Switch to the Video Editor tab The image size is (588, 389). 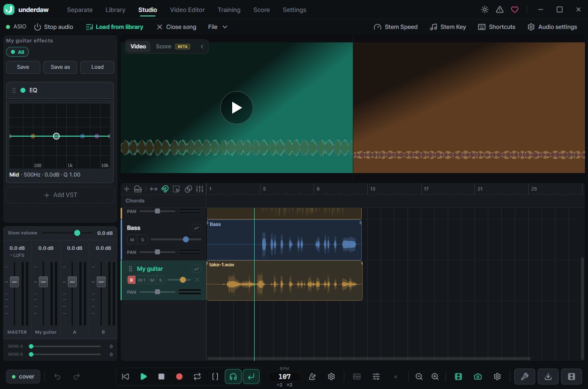click(x=187, y=10)
